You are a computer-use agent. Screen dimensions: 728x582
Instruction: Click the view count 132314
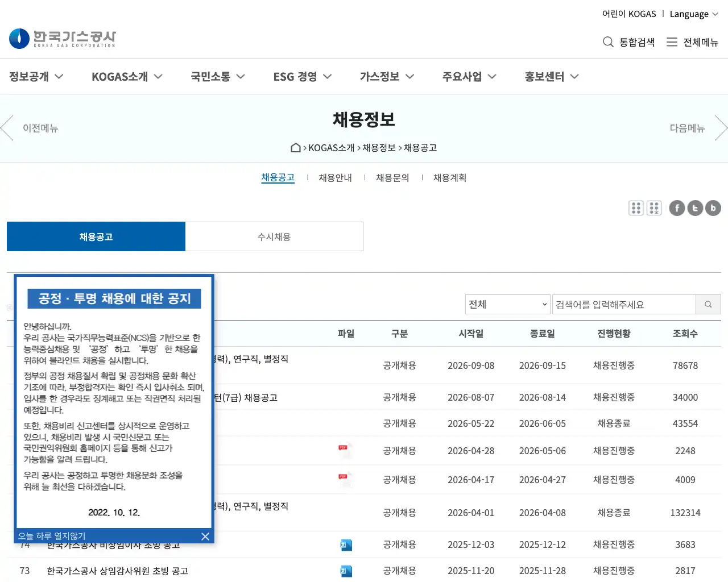click(x=685, y=513)
